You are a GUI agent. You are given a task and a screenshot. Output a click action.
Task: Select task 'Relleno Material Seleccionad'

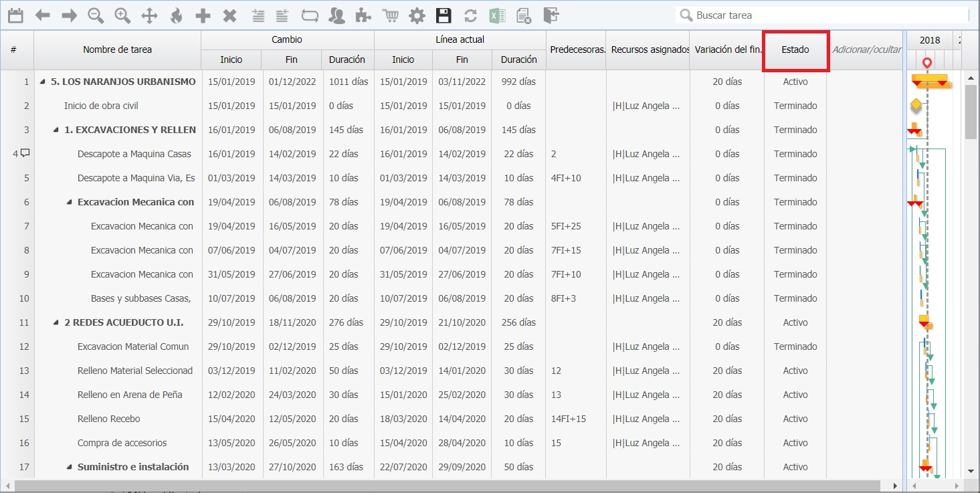(135, 371)
